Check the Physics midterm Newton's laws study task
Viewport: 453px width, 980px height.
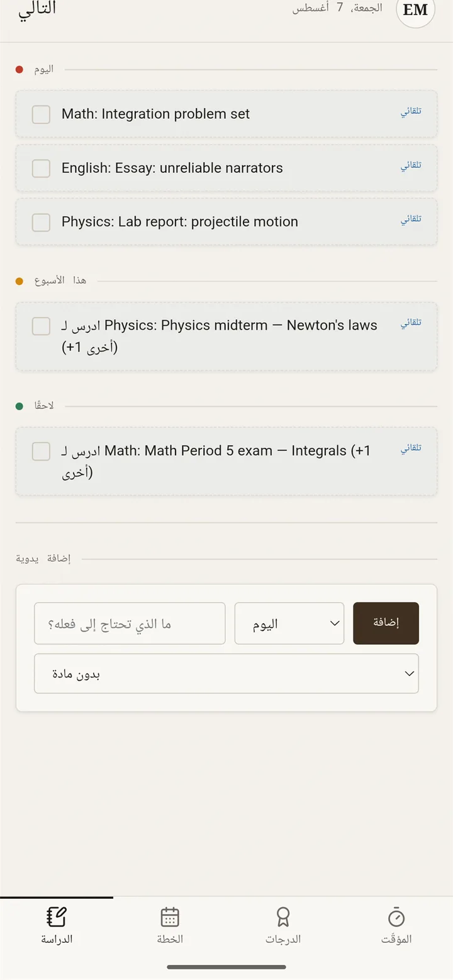[41, 326]
